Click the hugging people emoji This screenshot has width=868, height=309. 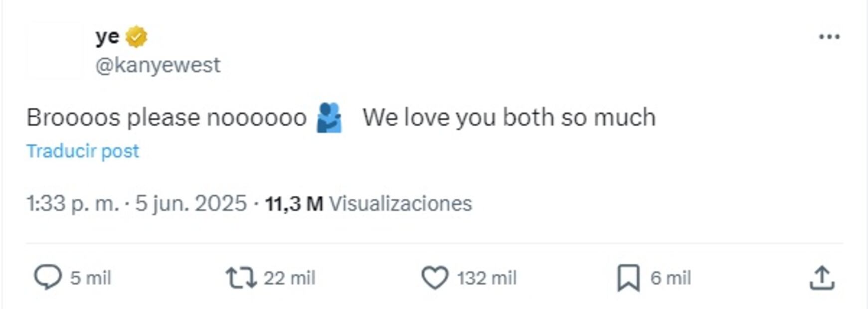pyautogui.click(x=330, y=118)
